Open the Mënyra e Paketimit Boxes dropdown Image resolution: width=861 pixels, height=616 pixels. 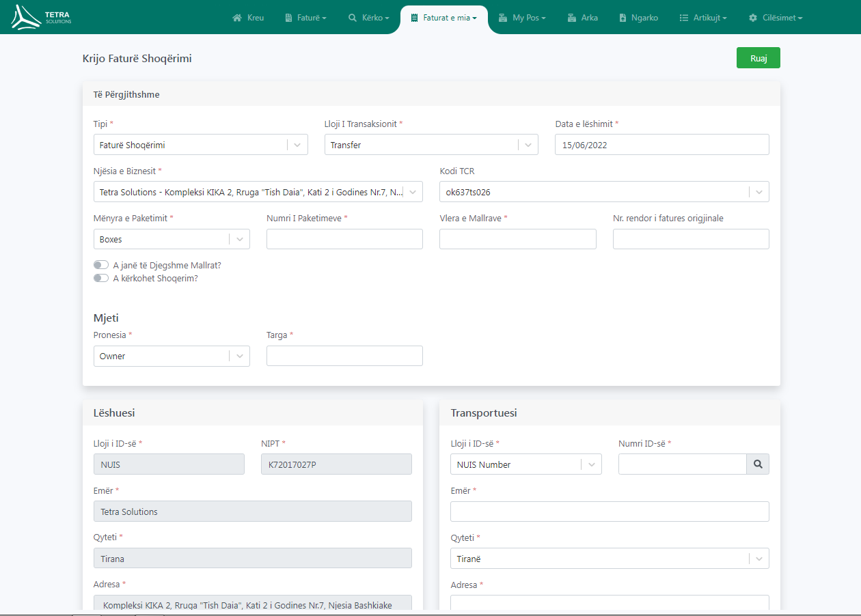pyautogui.click(x=172, y=239)
